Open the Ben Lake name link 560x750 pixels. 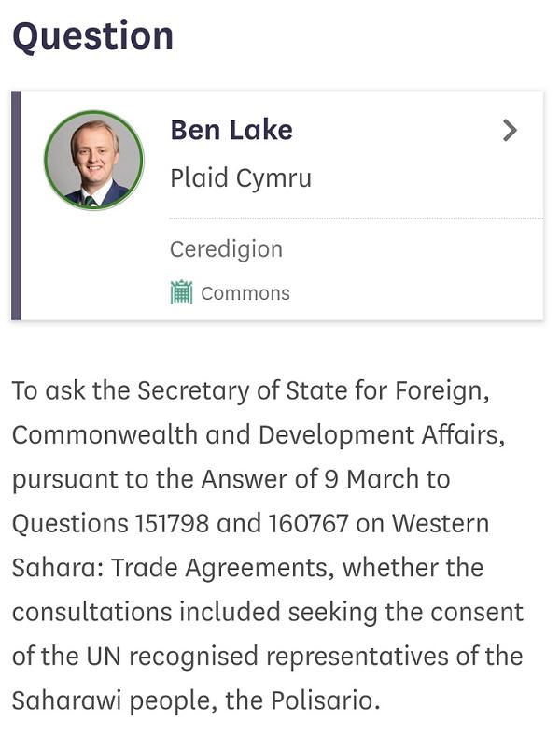tap(231, 130)
